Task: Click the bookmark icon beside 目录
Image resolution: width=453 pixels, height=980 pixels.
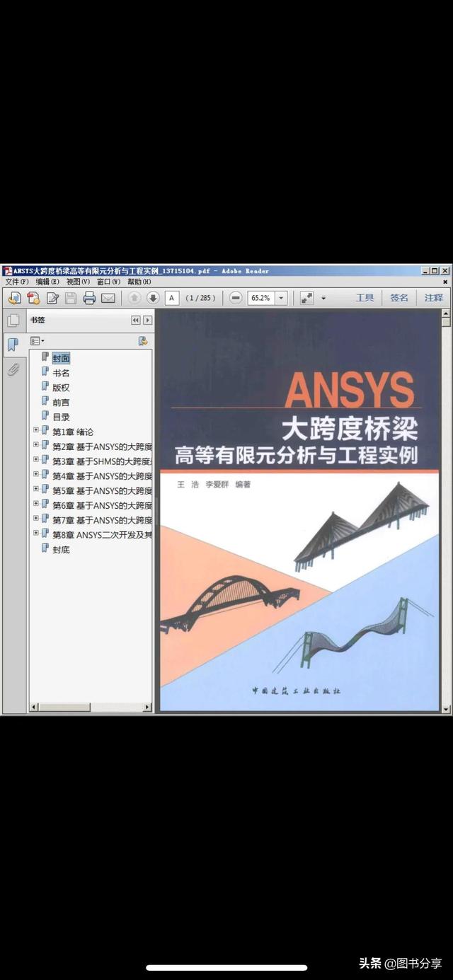Action: pyautogui.click(x=45, y=417)
